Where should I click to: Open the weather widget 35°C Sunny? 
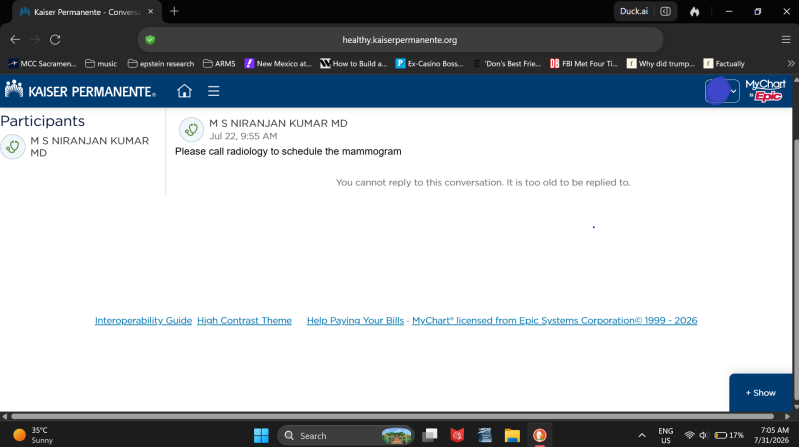tap(34, 435)
